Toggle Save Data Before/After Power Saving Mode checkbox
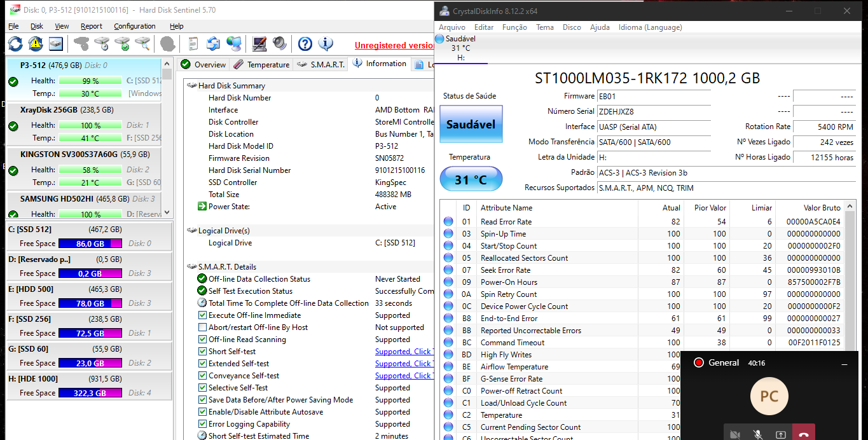This screenshot has height=440, width=868. (x=202, y=400)
